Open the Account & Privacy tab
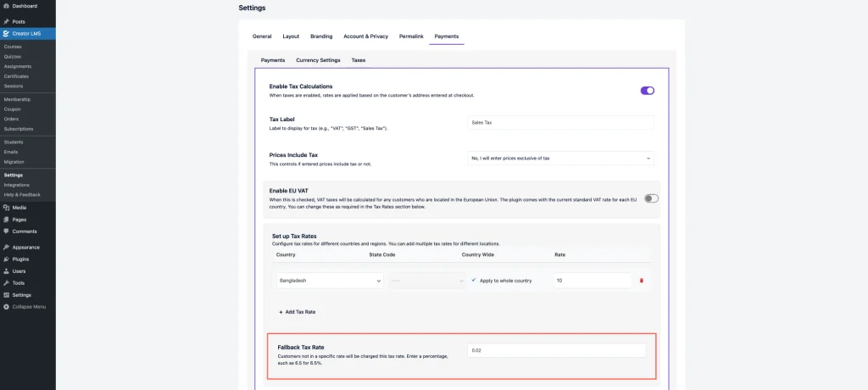This screenshot has height=390, width=868. click(365, 36)
